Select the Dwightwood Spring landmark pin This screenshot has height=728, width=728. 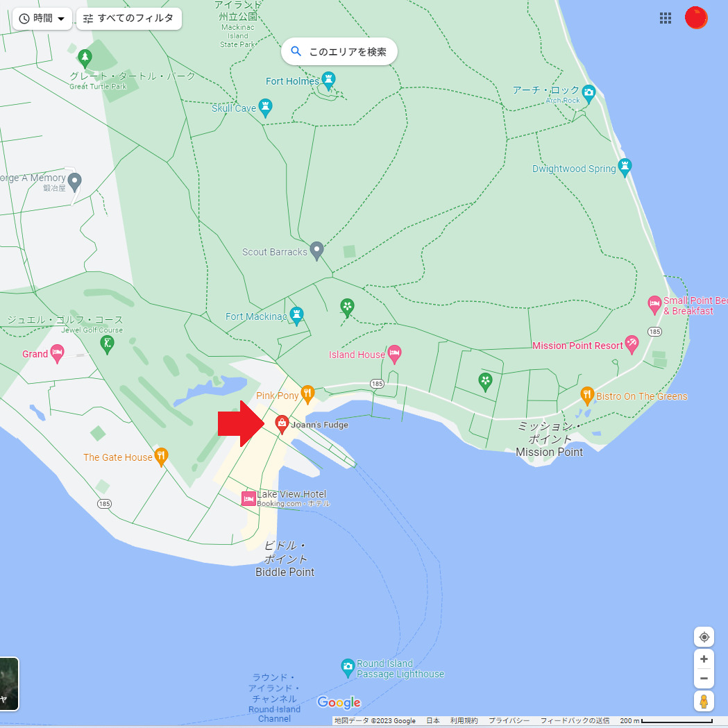click(625, 168)
